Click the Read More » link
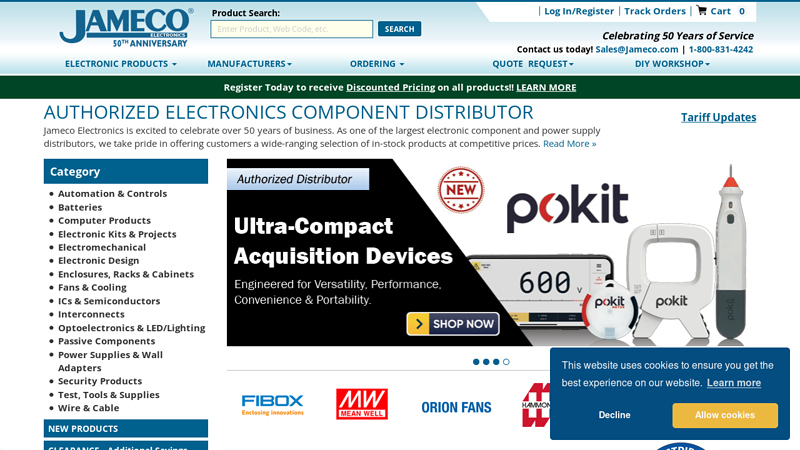Screen dimensions: 800x450 point(569,144)
